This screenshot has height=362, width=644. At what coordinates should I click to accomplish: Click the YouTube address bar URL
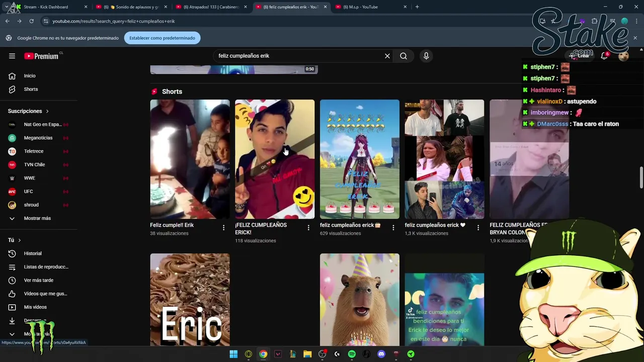[114, 21]
